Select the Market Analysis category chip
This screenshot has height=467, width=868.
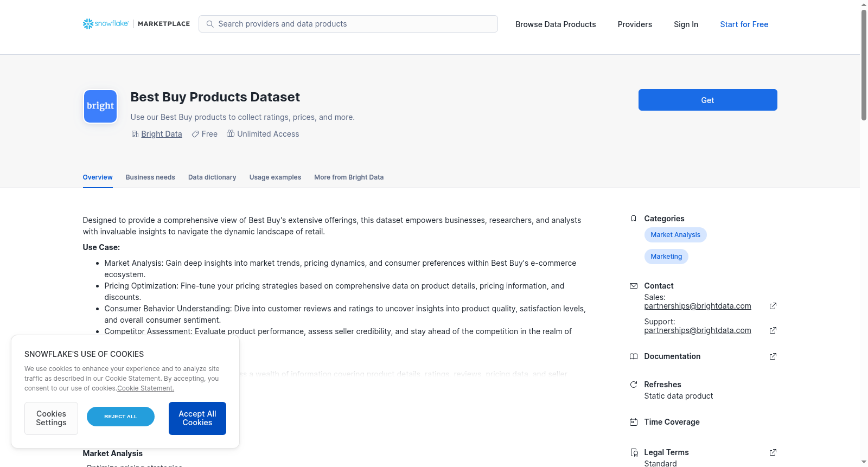point(675,235)
